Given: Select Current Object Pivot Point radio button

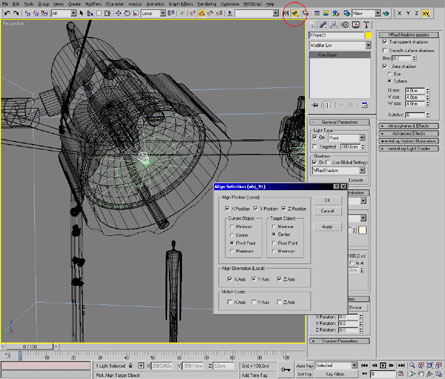Looking at the screenshot, I should [232, 243].
